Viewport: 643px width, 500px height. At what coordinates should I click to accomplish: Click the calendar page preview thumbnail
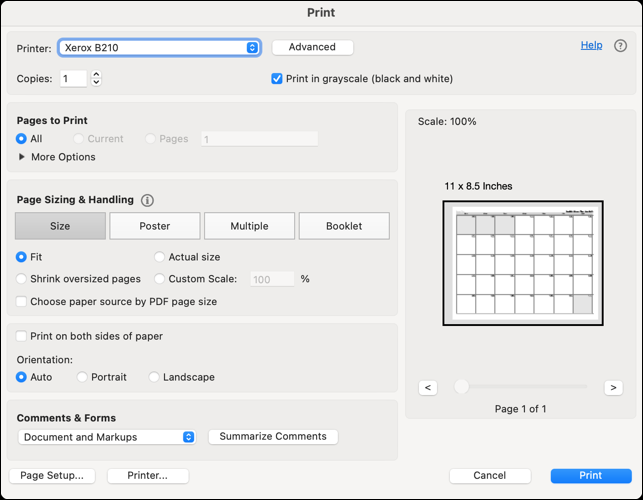[523, 263]
